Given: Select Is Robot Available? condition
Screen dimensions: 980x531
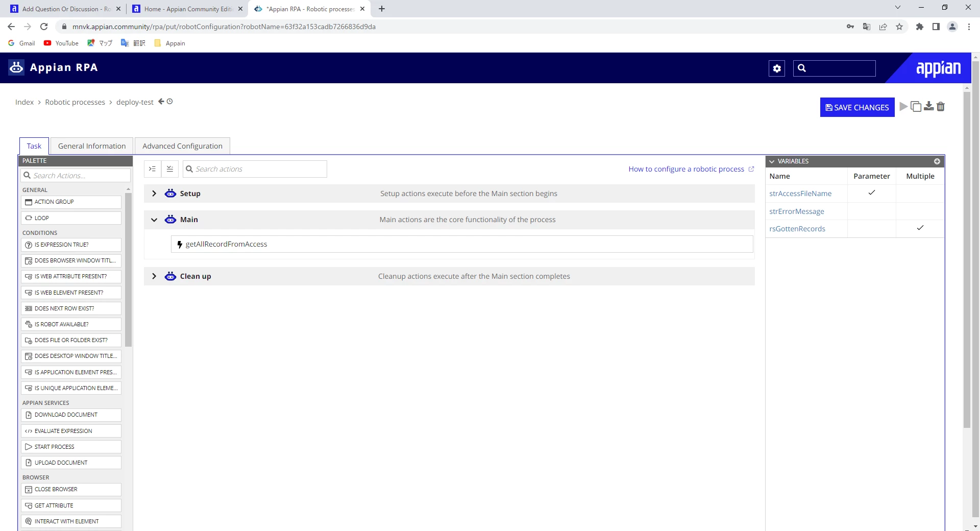Looking at the screenshot, I should (x=71, y=324).
